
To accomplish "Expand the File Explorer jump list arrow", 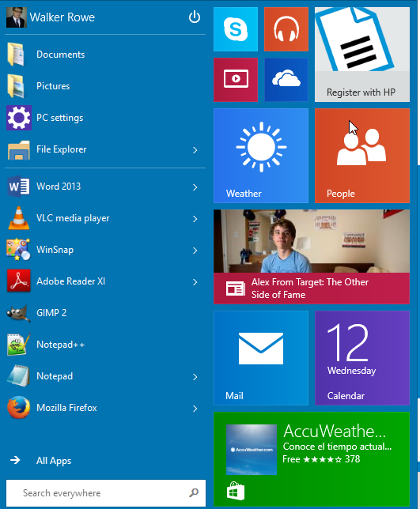I will [x=195, y=150].
